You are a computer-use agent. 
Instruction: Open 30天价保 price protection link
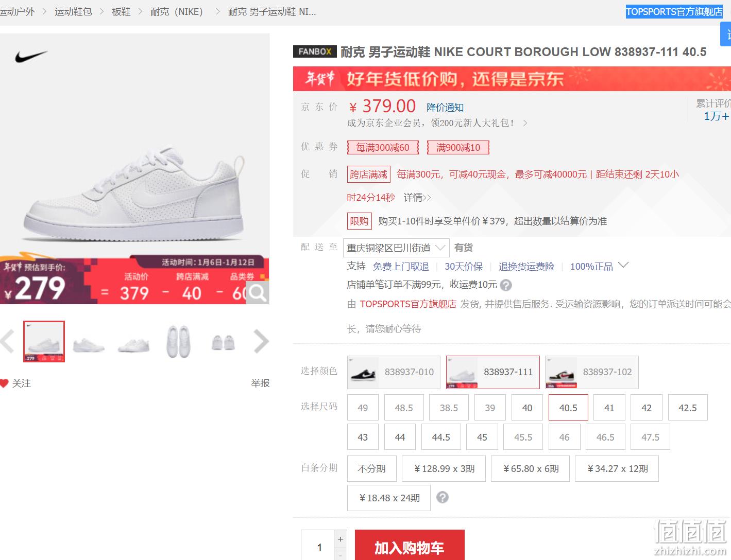[x=464, y=266]
